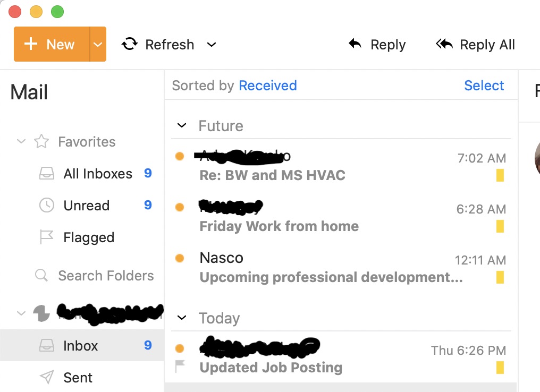
Task: Click the Select link in list header
Action: point(484,86)
